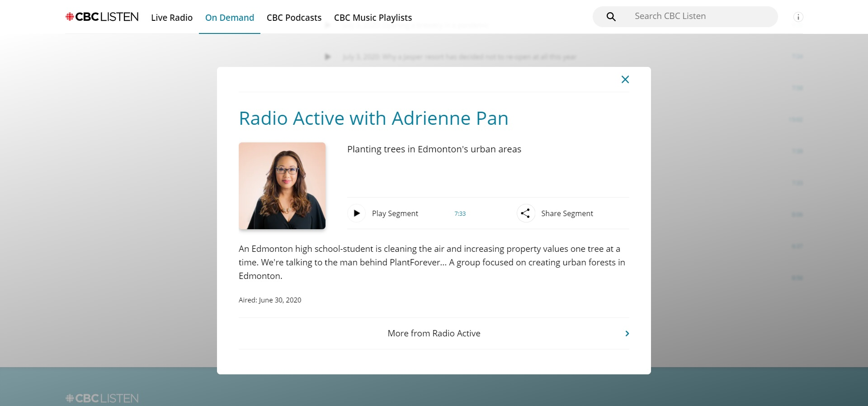Select the On Demand tab
The image size is (868, 406).
click(230, 18)
